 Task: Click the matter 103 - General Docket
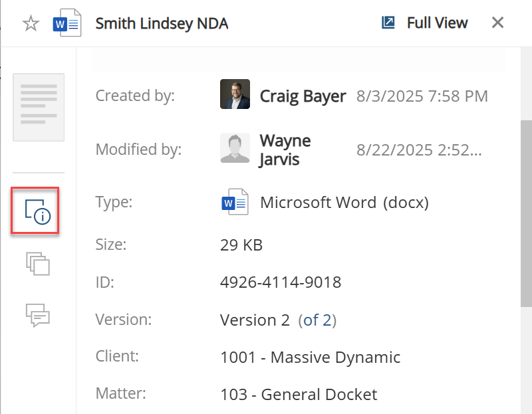pyautogui.click(x=299, y=395)
